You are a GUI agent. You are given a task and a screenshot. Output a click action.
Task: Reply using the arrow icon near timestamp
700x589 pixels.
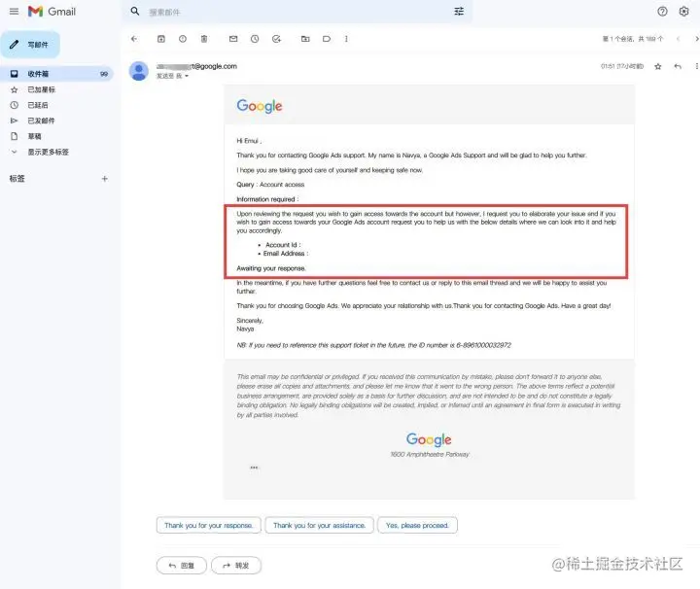tap(678, 66)
